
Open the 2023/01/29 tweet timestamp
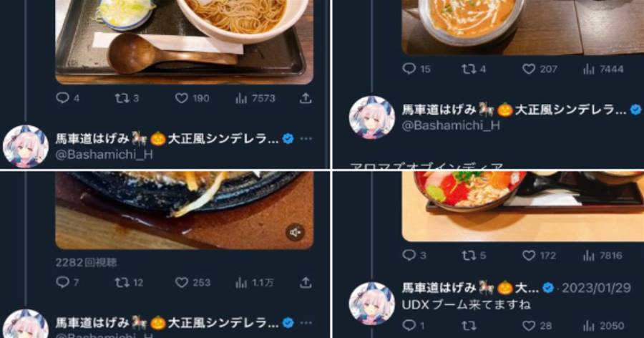(x=596, y=288)
